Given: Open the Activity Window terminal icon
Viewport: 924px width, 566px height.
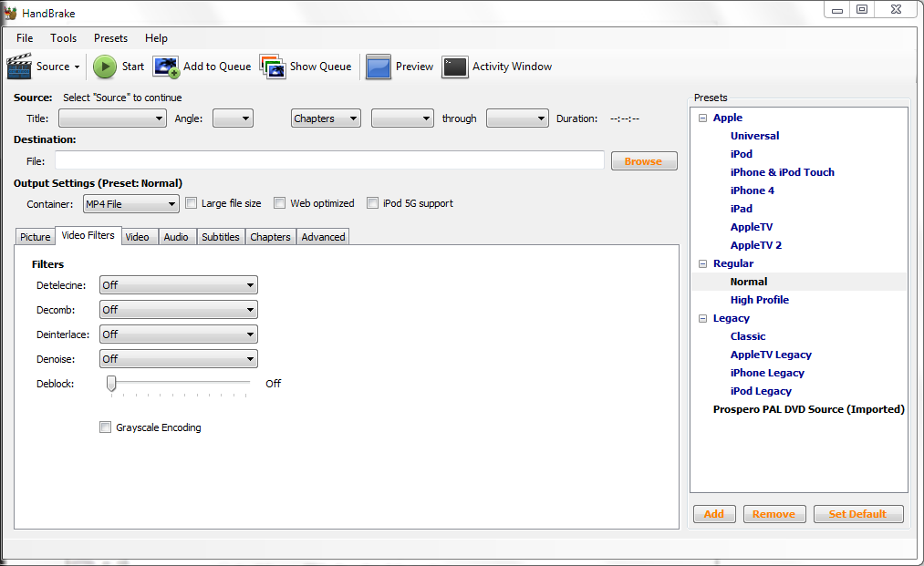Looking at the screenshot, I should point(455,67).
